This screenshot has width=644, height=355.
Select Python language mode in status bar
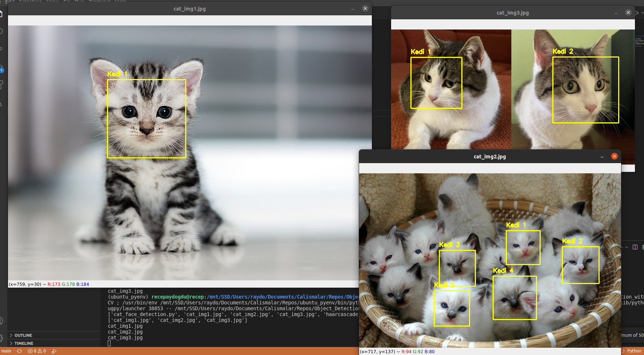pos(634,351)
